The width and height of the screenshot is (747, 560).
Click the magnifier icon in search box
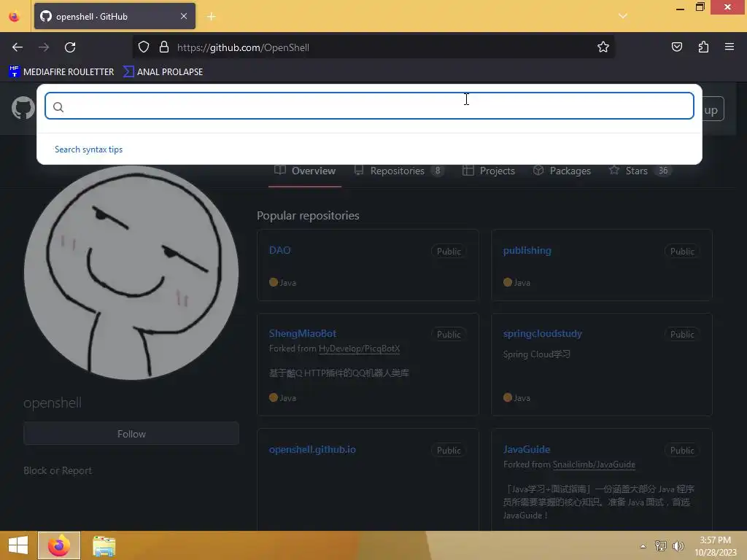[58, 107]
